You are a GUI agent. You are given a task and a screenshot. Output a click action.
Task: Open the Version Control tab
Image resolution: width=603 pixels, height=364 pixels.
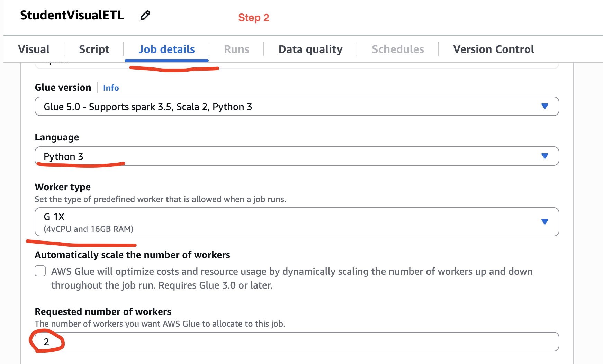coord(493,49)
